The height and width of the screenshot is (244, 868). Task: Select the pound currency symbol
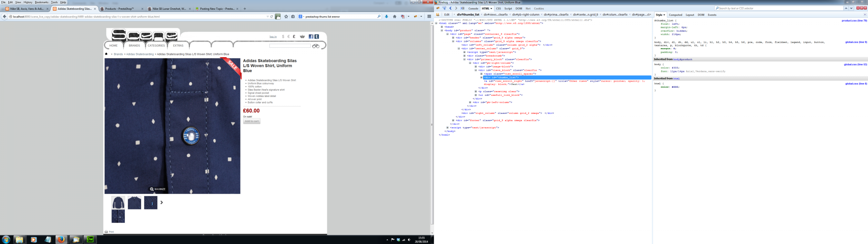point(294,37)
